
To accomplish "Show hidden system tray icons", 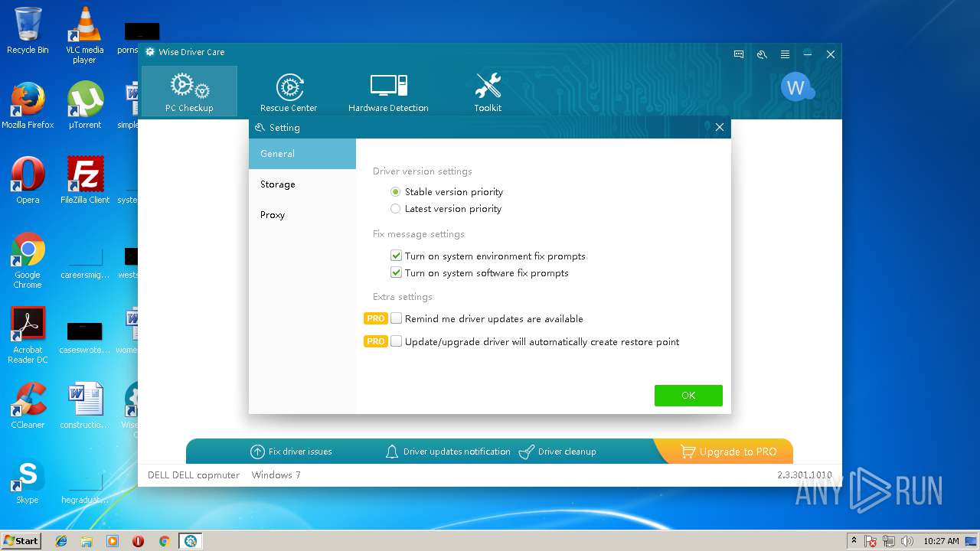I will (x=854, y=541).
